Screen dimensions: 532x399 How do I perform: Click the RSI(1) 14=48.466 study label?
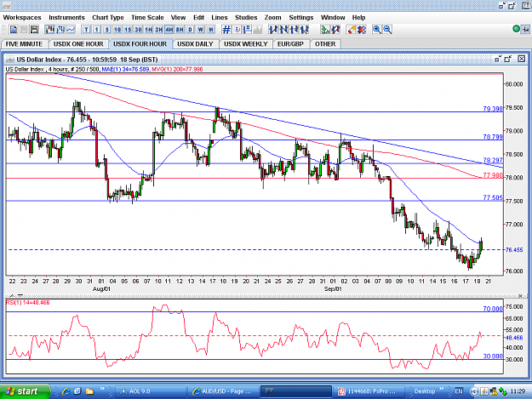28,302
